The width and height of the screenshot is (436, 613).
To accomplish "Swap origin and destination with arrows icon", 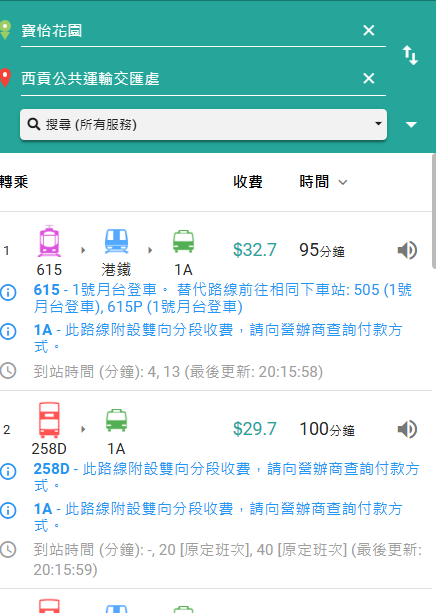I will pyautogui.click(x=411, y=55).
